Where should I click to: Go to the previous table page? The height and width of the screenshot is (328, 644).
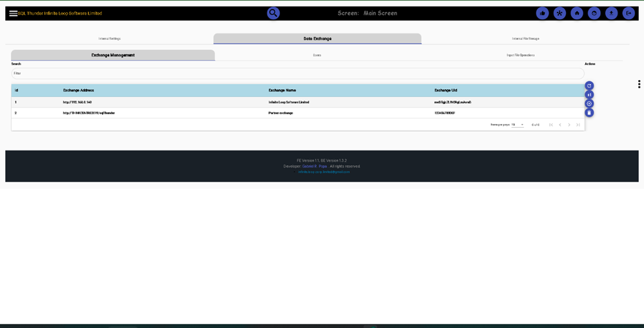click(560, 125)
